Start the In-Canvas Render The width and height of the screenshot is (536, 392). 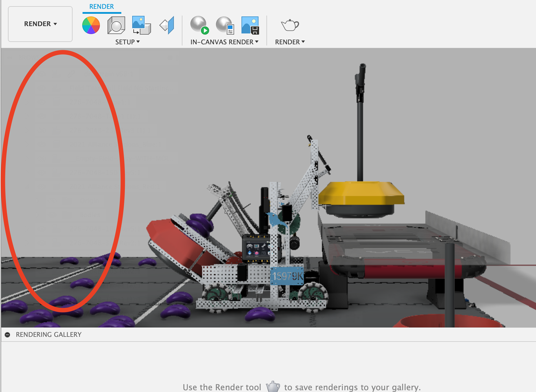pyautogui.click(x=199, y=25)
